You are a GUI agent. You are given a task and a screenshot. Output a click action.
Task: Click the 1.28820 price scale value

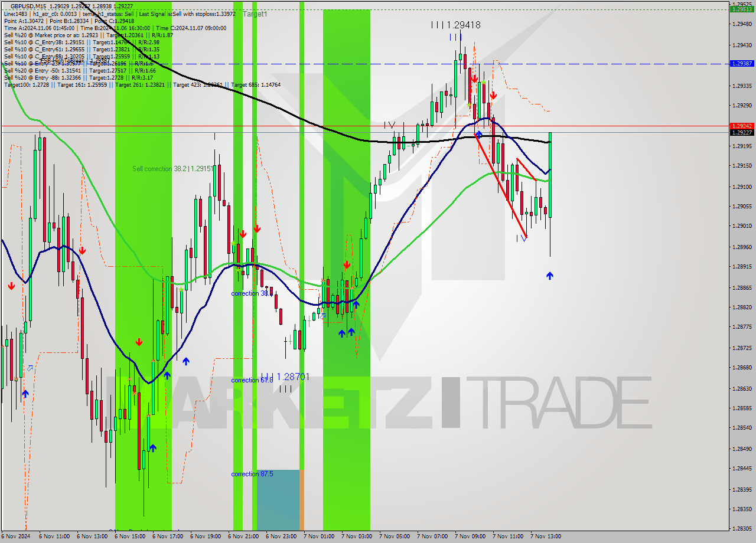tap(742, 308)
